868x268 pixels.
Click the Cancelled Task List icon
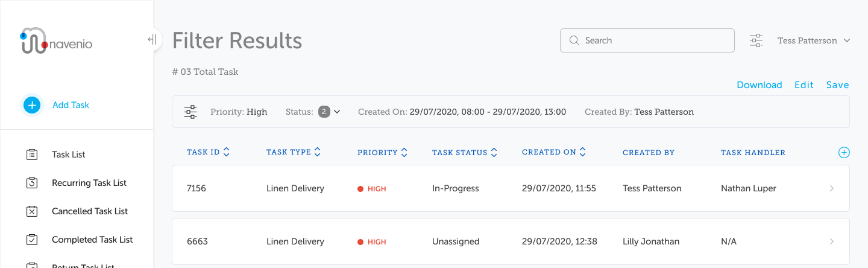pos(33,211)
